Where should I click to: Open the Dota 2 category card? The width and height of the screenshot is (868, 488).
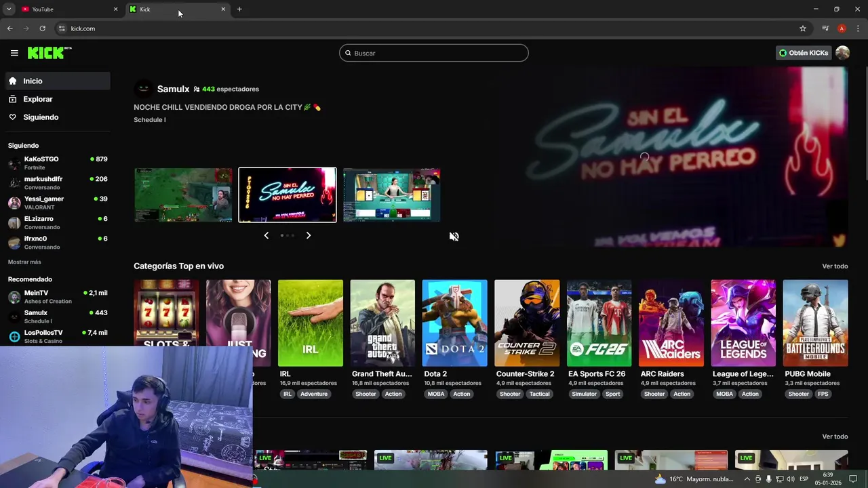(x=454, y=323)
